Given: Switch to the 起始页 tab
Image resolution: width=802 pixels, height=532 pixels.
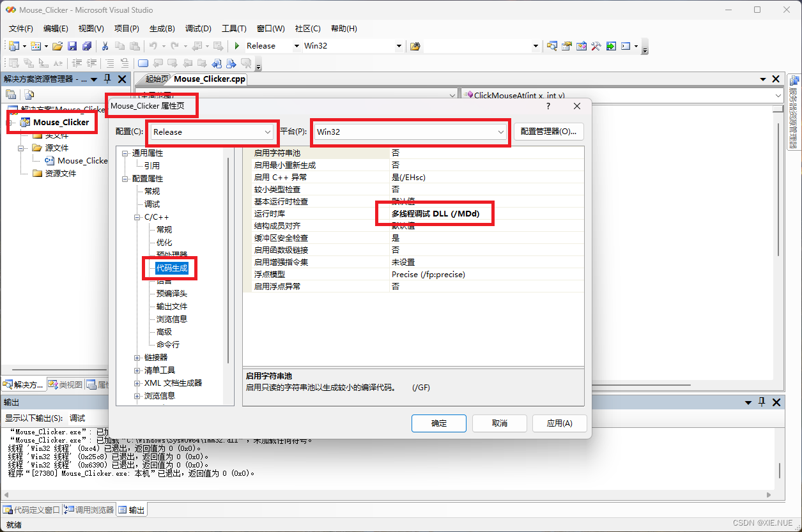Looking at the screenshot, I should point(156,79).
